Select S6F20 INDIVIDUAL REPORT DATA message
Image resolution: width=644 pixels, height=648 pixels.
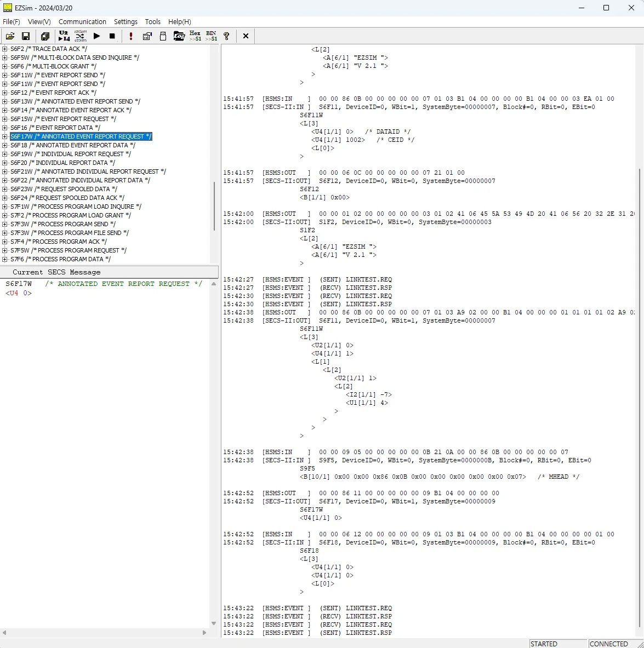pyautogui.click(x=62, y=163)
